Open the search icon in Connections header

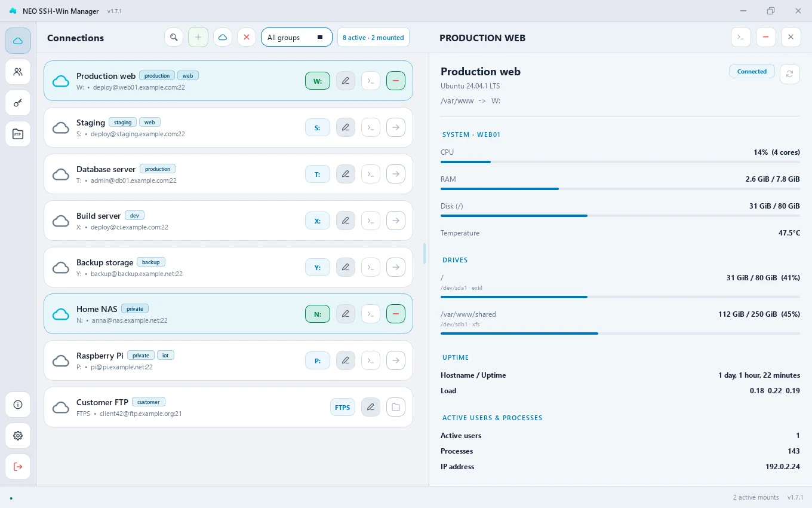pyautogui.click(x=174, y=37)
